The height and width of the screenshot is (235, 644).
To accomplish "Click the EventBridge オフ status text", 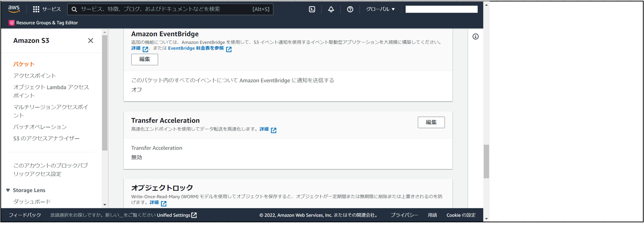I will (x=137, y=90).
